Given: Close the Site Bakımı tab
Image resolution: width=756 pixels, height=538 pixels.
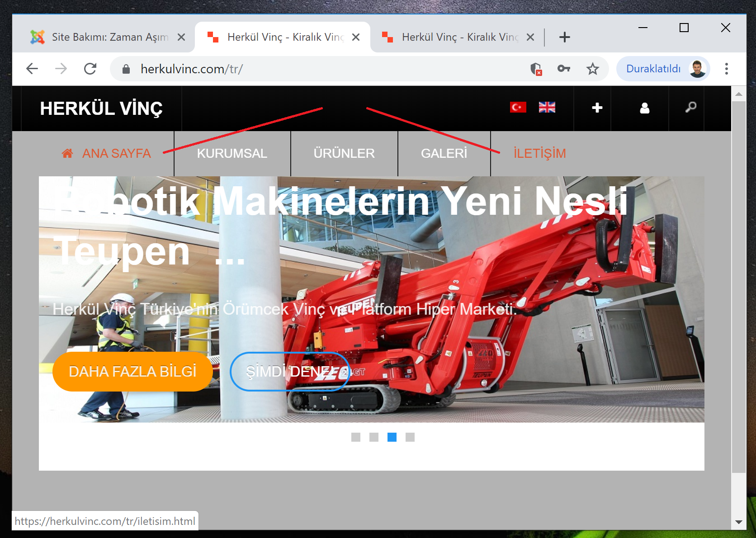Looking at the screenshot, I should pyautogui.click(x=181, y=37).
